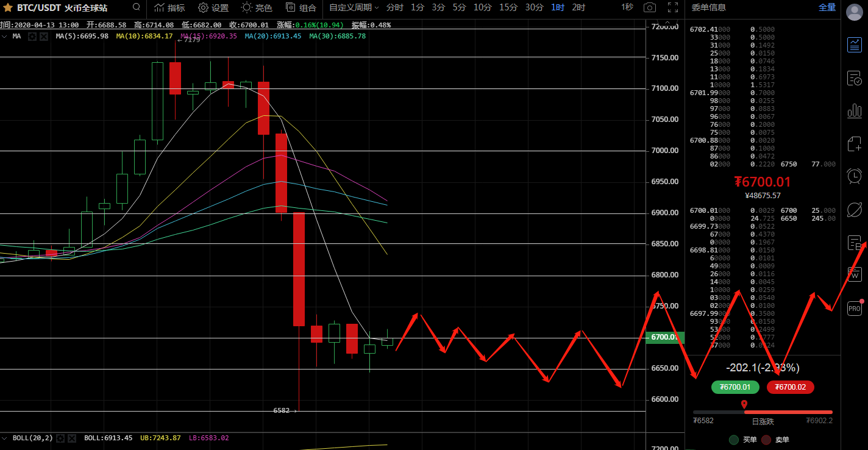The height and width of the screenshot is (450, 868).
Task: Open the alarm clock price alert icon
Action: [x=855, y=176]
